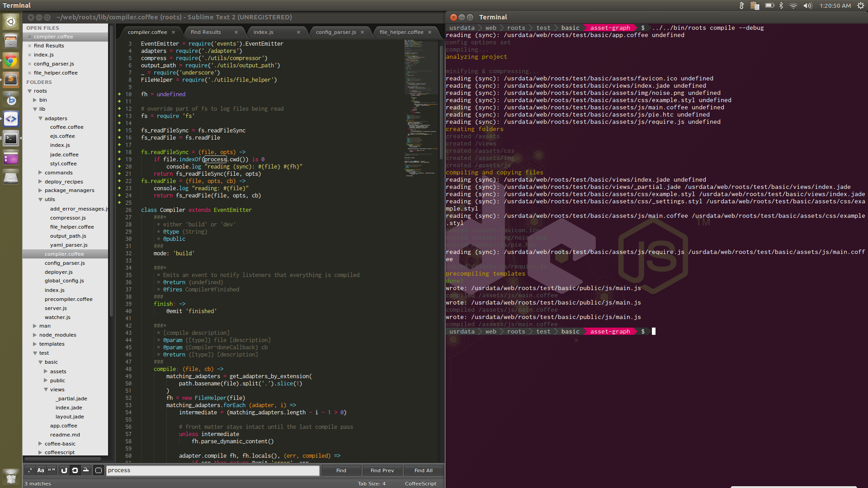Open Ubuntu Dash home from launcher

(x=11, y=21)
